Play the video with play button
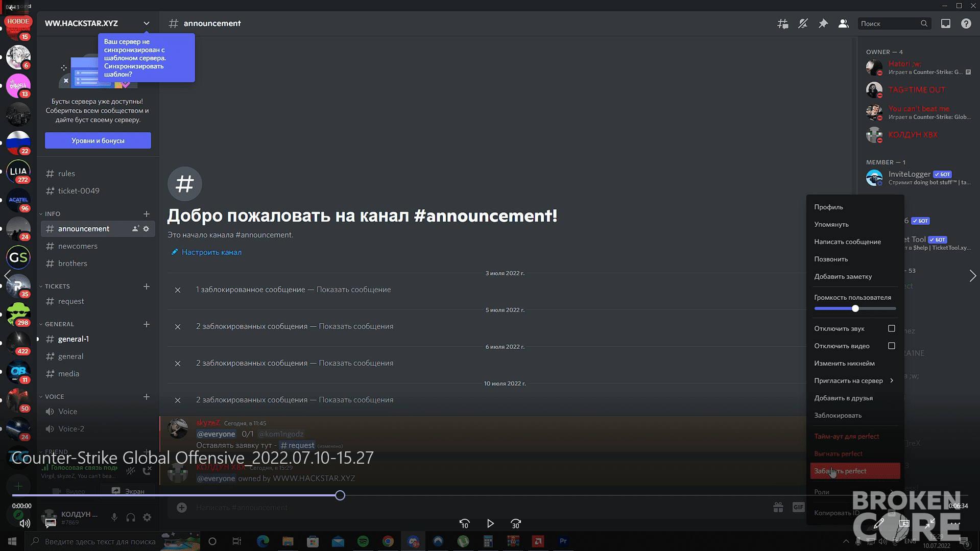This screenshot has height=551, width=980. [x=490, y=523]
